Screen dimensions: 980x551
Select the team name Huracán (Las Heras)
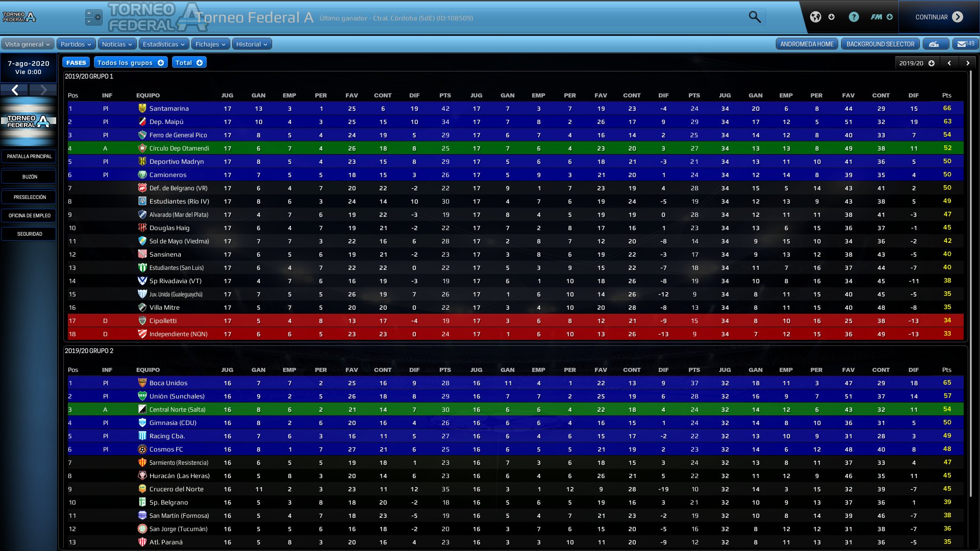point(179,476)
